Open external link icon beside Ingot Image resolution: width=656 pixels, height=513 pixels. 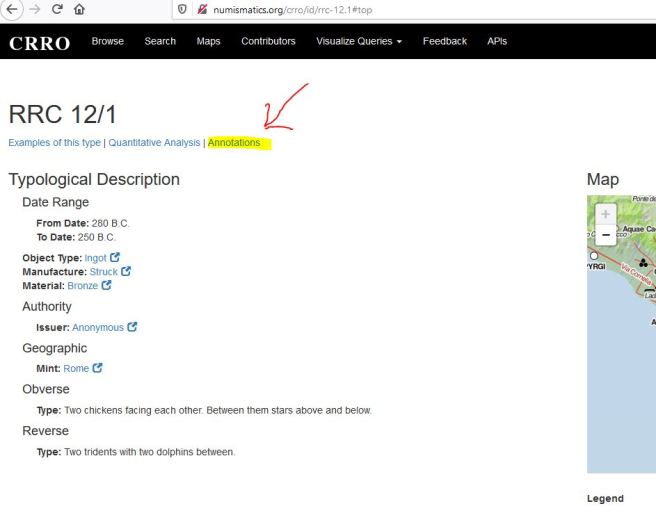point(115,258)
